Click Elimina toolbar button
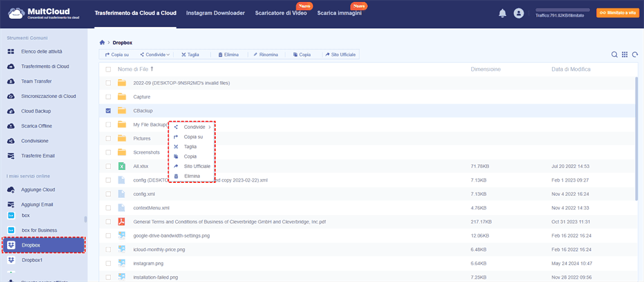The height and width of the screenshot is (282, 644). [229, 55]
